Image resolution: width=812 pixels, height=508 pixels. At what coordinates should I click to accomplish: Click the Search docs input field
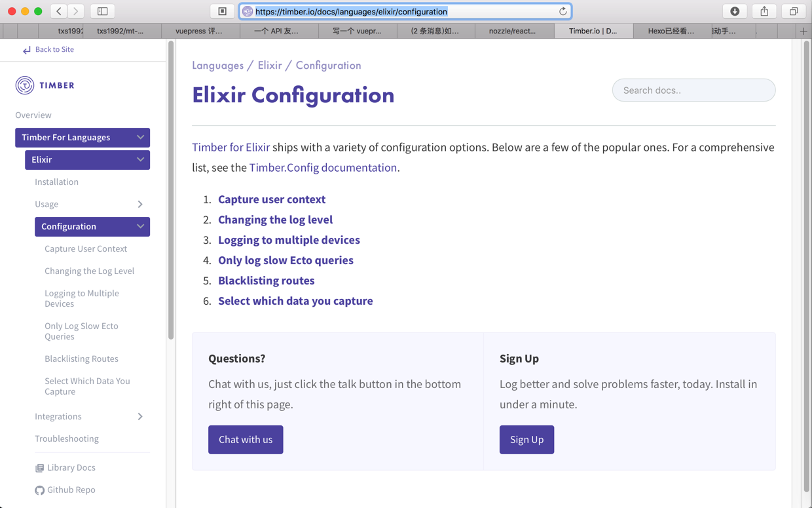(x=693, y=90)
